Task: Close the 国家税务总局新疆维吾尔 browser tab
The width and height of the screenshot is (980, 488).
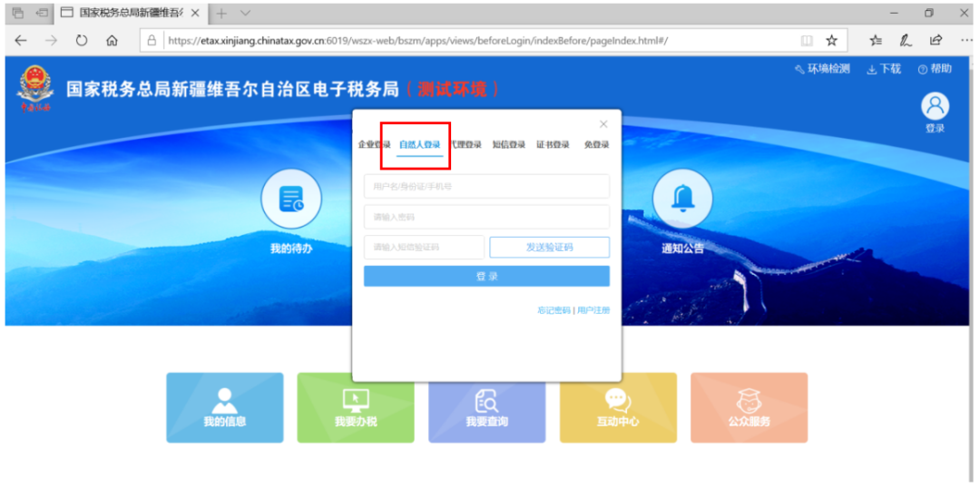Action: (x=195, y=13)
